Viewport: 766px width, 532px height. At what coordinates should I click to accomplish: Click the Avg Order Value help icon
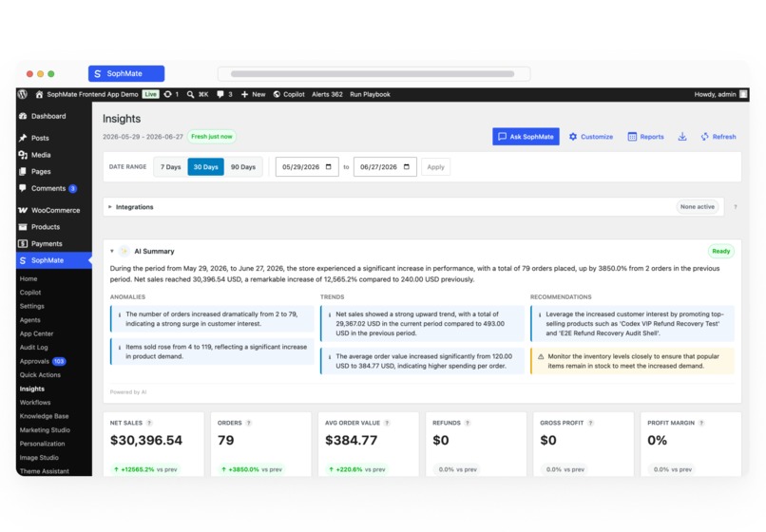click(387, 423)
